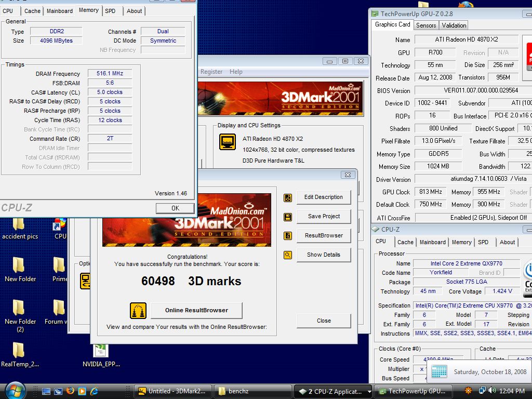Screen dimensions: 532x399
Task: Open the first New Folder desktop icon
Action: 20,270
